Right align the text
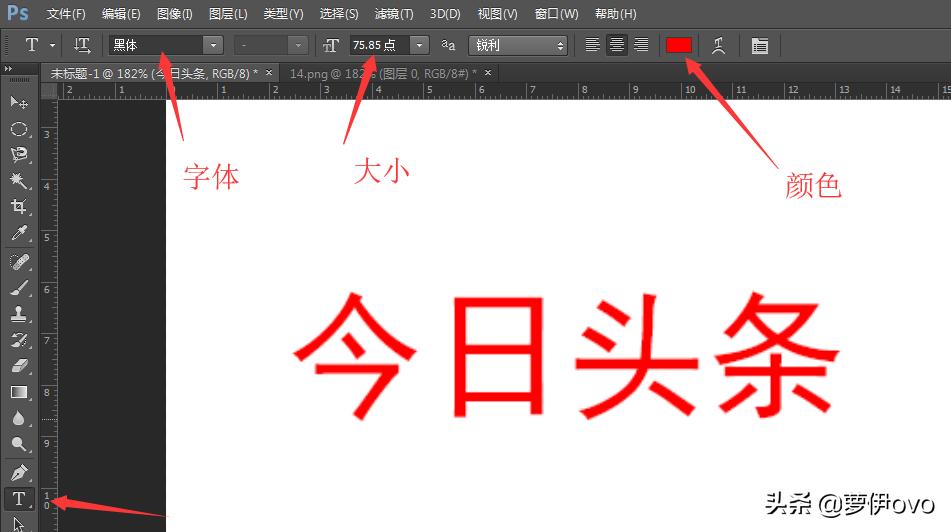 (x=641, y=45)
